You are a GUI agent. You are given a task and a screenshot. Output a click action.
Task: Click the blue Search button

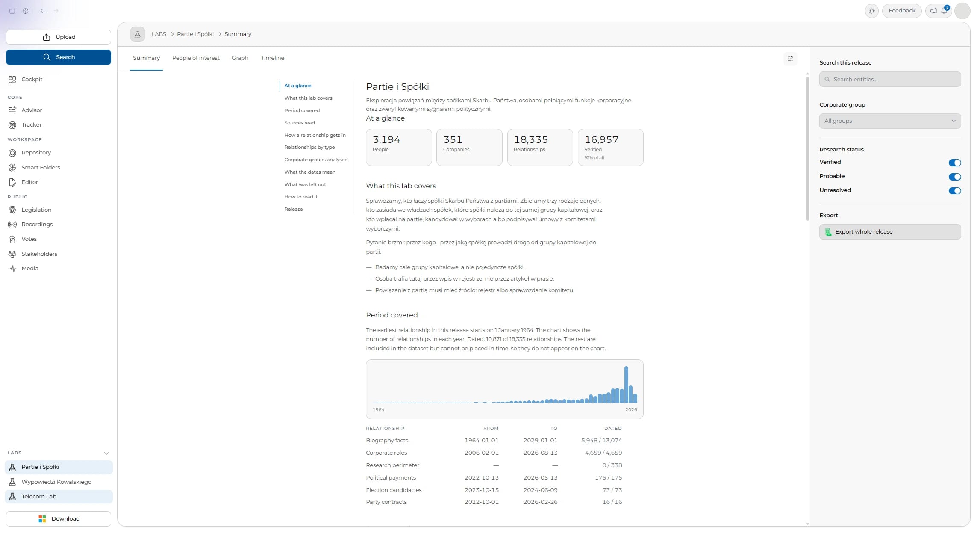pos(59,57)
